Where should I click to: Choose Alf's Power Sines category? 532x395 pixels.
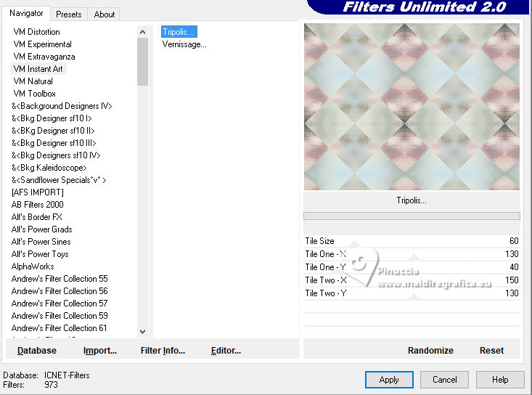point(41,242)
